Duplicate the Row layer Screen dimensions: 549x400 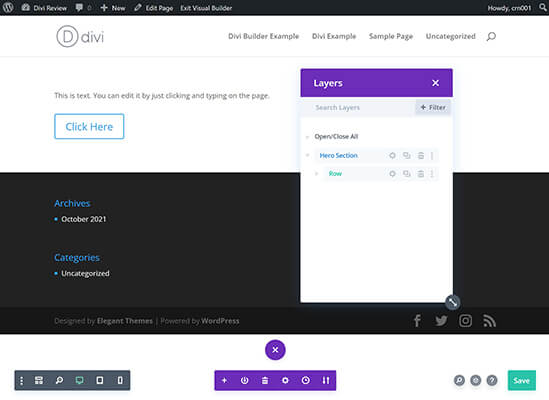tap(406, 174)
